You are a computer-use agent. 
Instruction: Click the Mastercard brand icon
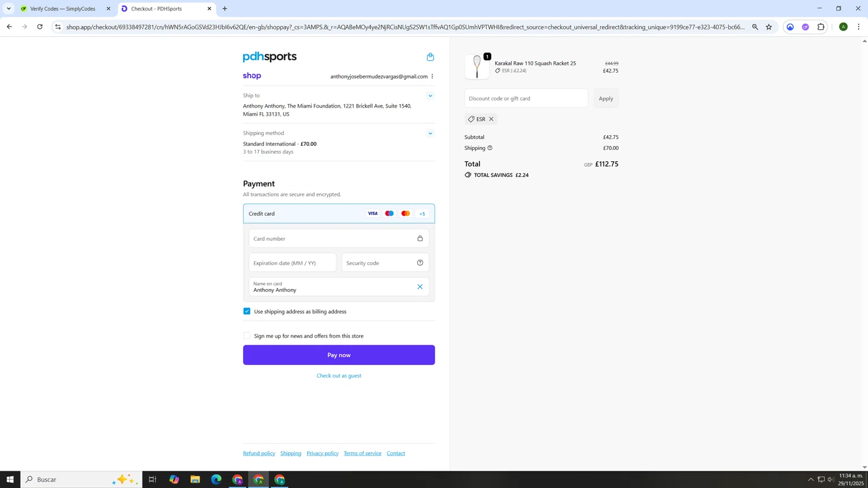[406, 213]
